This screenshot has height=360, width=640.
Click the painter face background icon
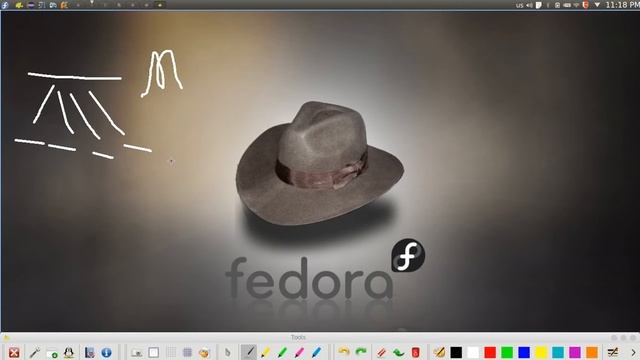coord(204,352)
